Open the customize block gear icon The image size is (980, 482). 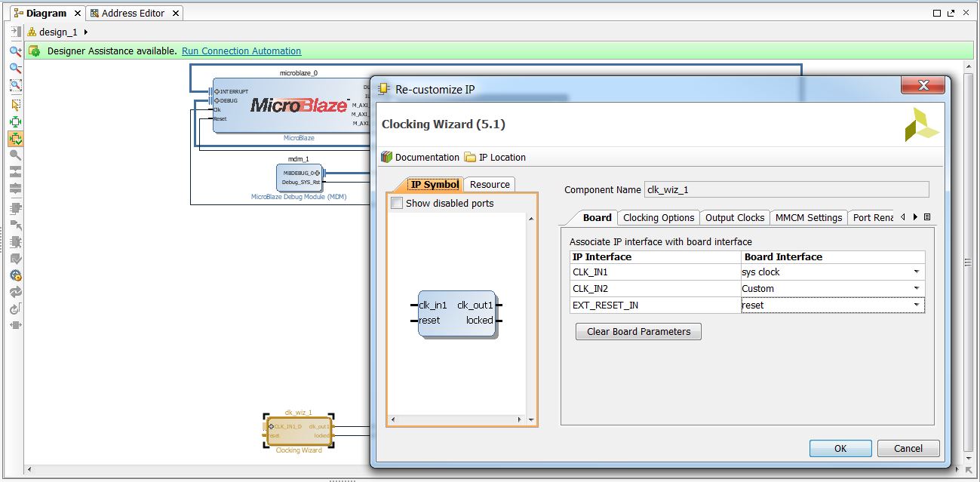point(15,275)
